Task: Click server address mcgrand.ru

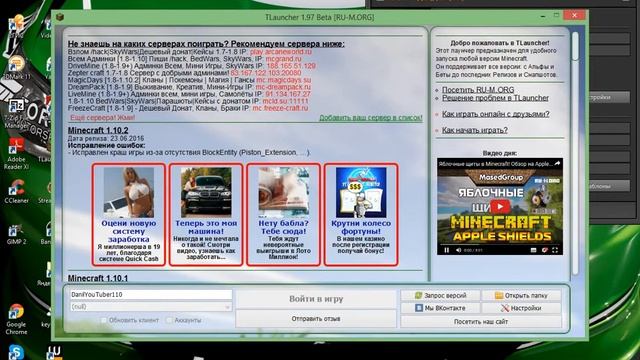Action: tap(283, 59)
